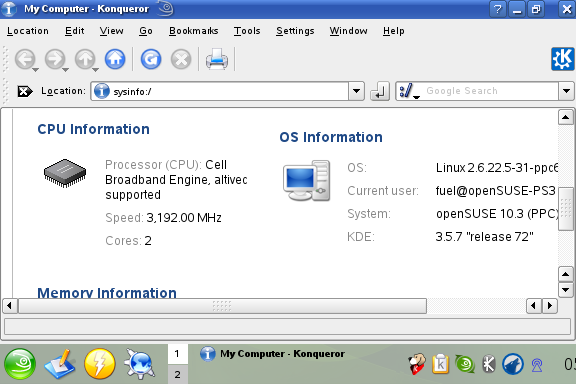Click the vertical scrollbar up arrow at top
This screenshot has width=576, height=384.
pos(566,117)
